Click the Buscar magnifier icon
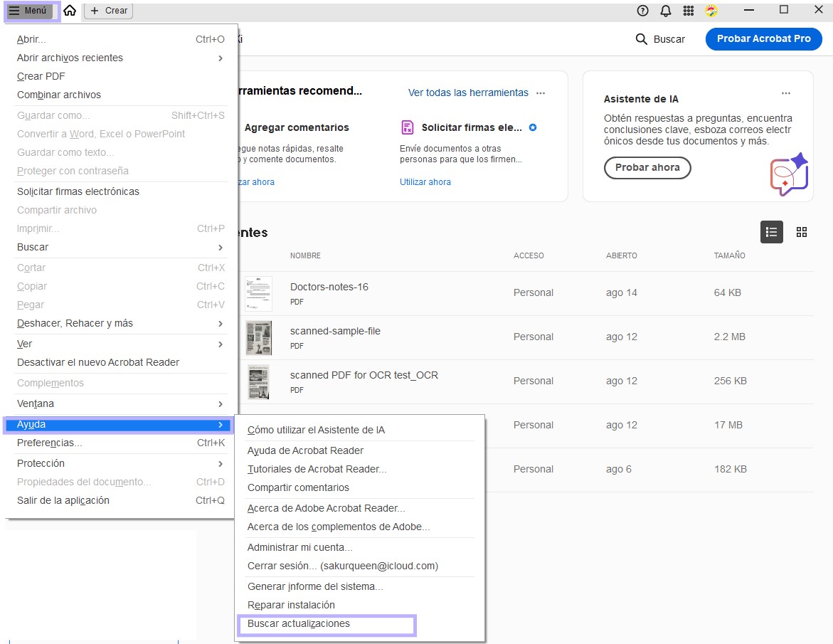 pos(641,39)
